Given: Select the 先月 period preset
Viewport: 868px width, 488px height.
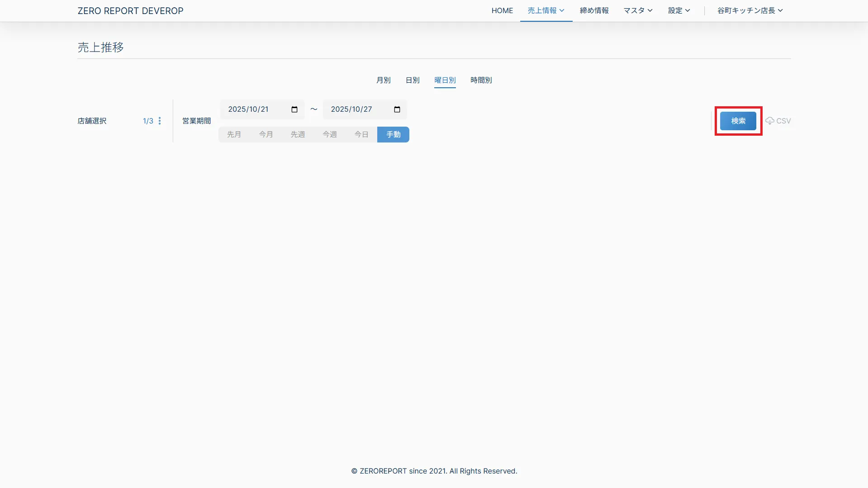Looking at the screenshot, I should [x=234, y=134].
